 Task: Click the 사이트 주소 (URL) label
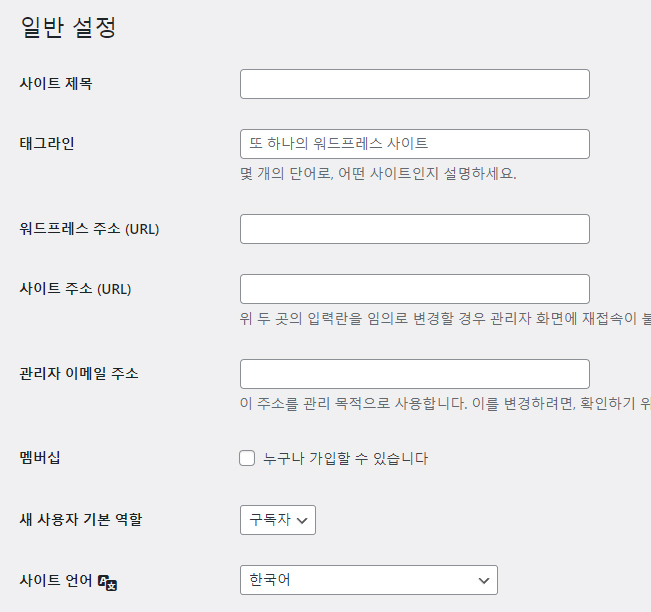click(x=75, y=289)
